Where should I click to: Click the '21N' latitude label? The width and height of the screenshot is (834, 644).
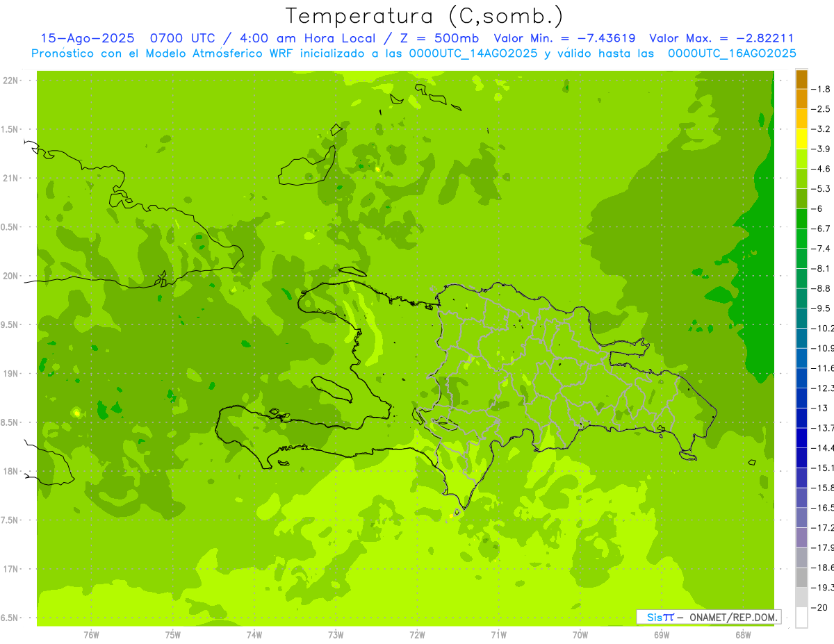(10, 179)
